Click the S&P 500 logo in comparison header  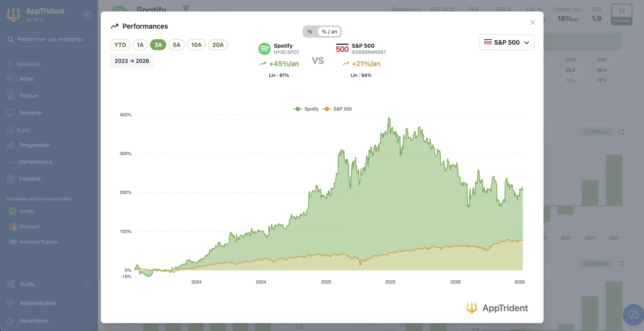pos(342,49)
